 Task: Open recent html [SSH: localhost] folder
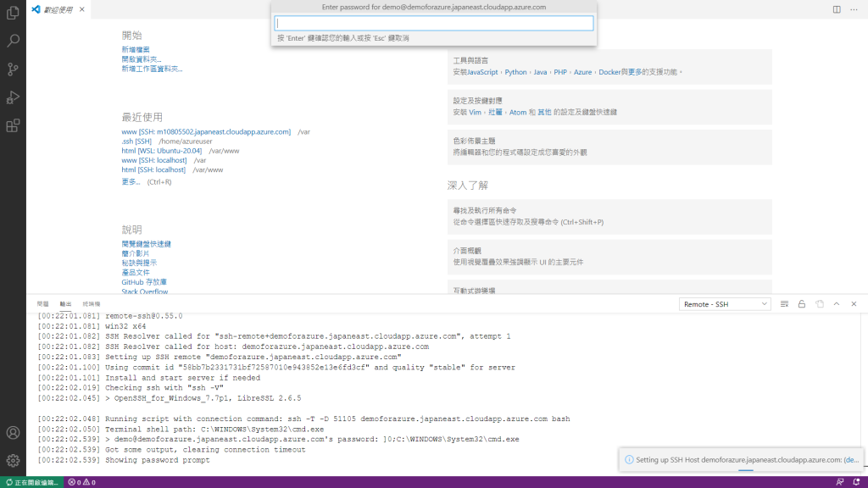[x=153, y=169]
